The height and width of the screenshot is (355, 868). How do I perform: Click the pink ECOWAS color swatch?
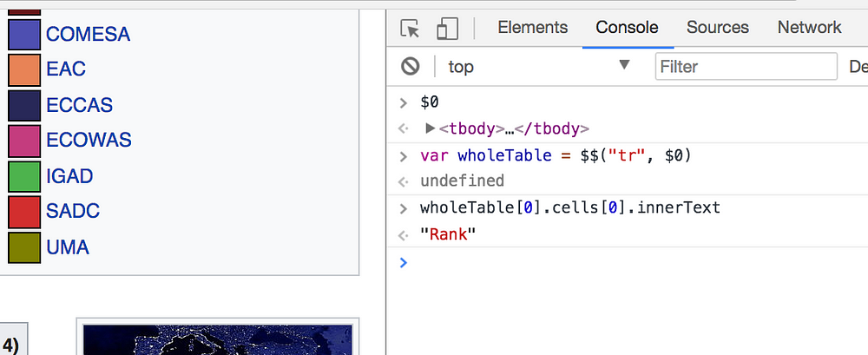pyautogui.click(x=24, y=141)
